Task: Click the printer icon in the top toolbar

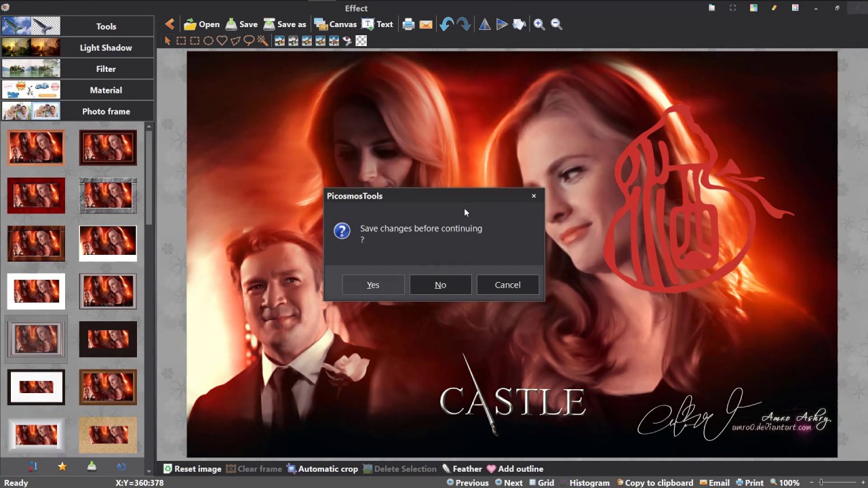Action: (x=408, y=24)
